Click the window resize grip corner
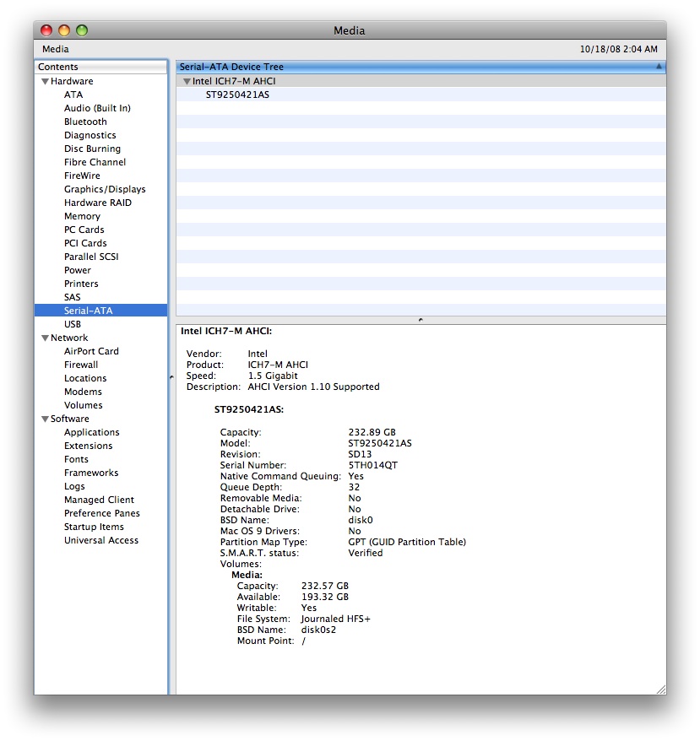Screen dimensions: 700x741 (x=661, y=689)
